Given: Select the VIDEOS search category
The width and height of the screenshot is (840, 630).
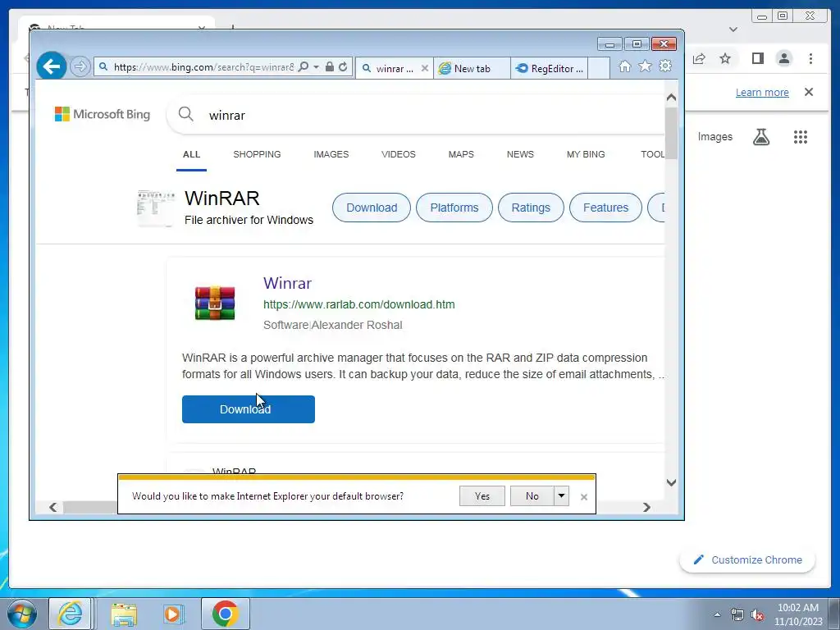Looking at the screenshot, I should click(x=398, y=154).
